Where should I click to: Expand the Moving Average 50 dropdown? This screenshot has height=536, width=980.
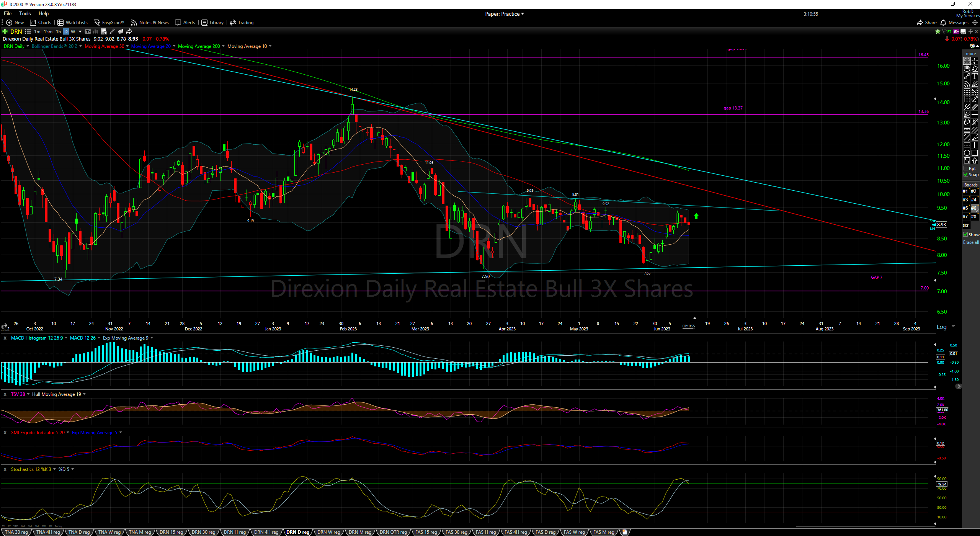pos(127,46)
